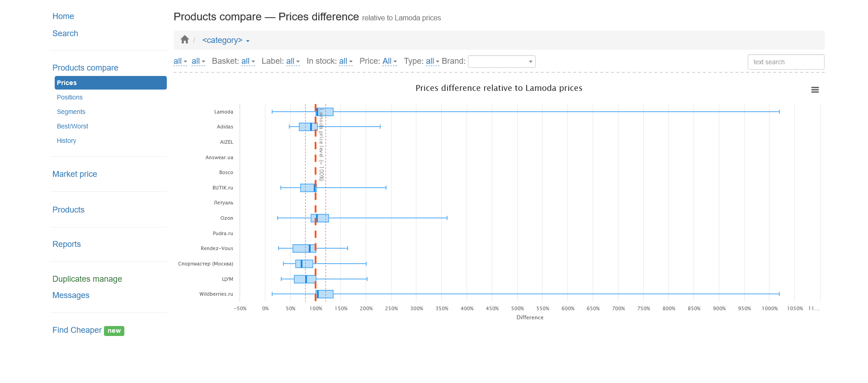This screenshot has width=868, height=383.
Task: Open the Brand combo box
Action: [502, 61]
